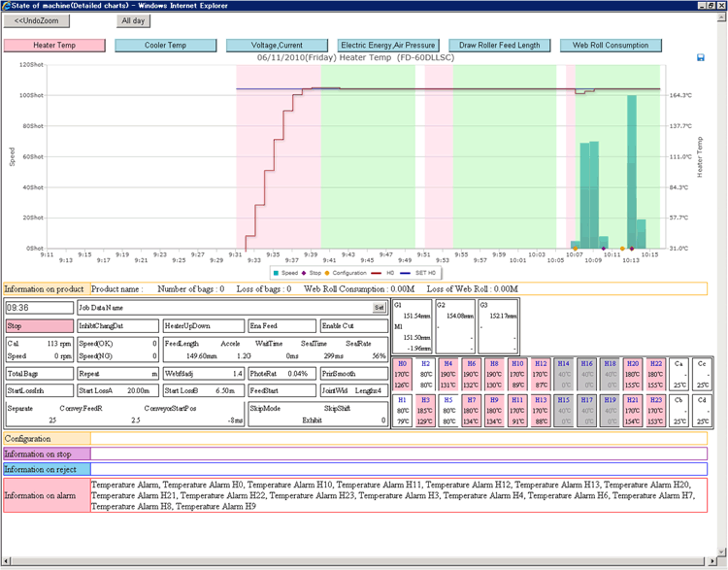Click the Set button beside Job DataName

click(x=380, y=307)
